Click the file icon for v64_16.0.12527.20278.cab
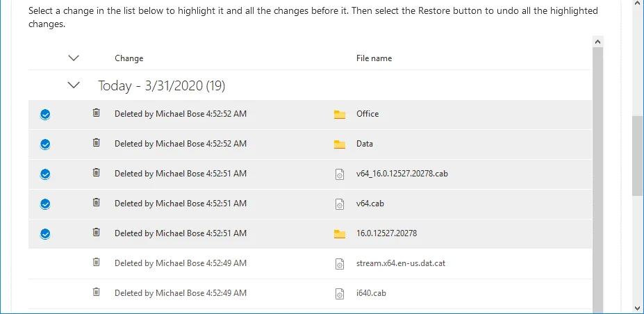644x314 pixels. pyautogui.click(x=339, y=174)
